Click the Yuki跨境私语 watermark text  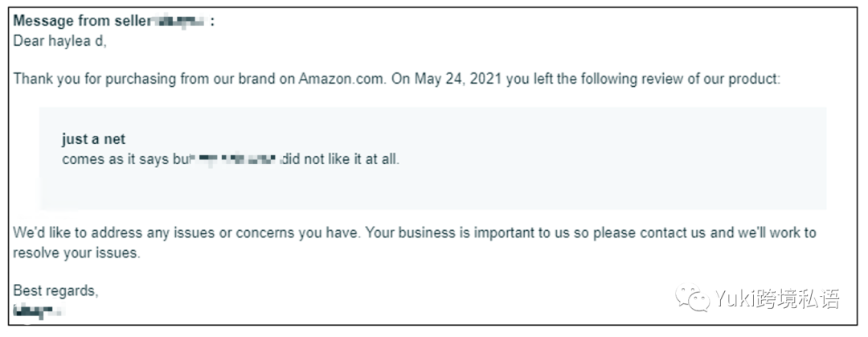coord(776,298)
